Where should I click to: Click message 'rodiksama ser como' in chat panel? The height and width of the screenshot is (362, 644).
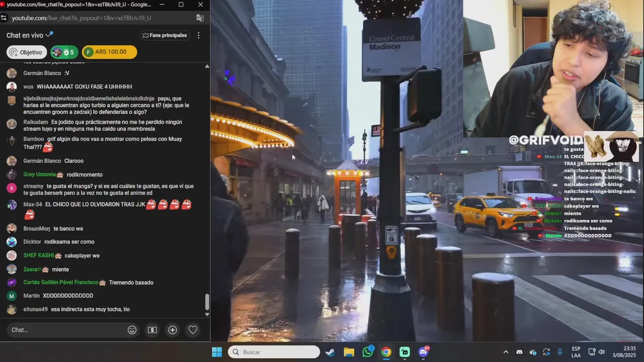[69, 242]
